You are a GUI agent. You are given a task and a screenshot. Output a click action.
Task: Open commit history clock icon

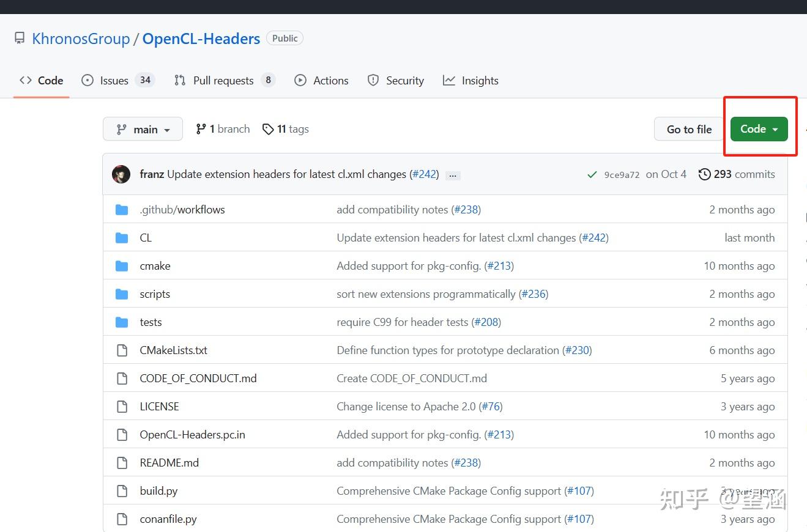[705, 174]
